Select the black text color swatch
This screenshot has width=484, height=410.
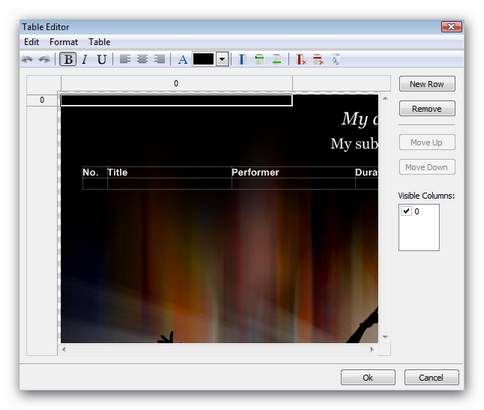pyautogui.click(x=203, y=60)
